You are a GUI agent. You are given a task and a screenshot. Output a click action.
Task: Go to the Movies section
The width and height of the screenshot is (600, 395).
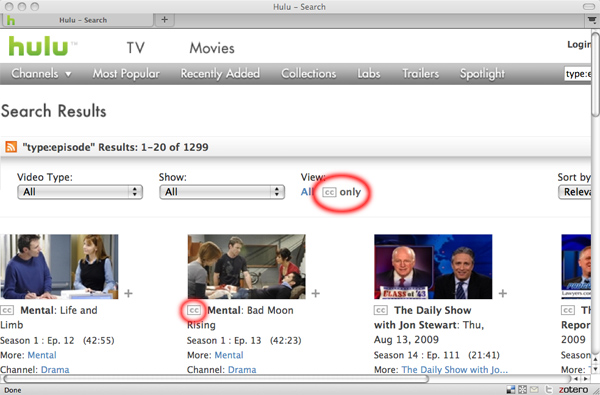coord(212,48)
